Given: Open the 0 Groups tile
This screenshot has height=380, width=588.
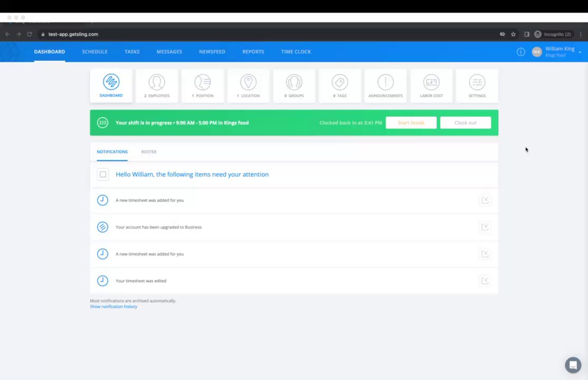Looking at the screenshot, I should pyautogui.click(x=294, y=85).
